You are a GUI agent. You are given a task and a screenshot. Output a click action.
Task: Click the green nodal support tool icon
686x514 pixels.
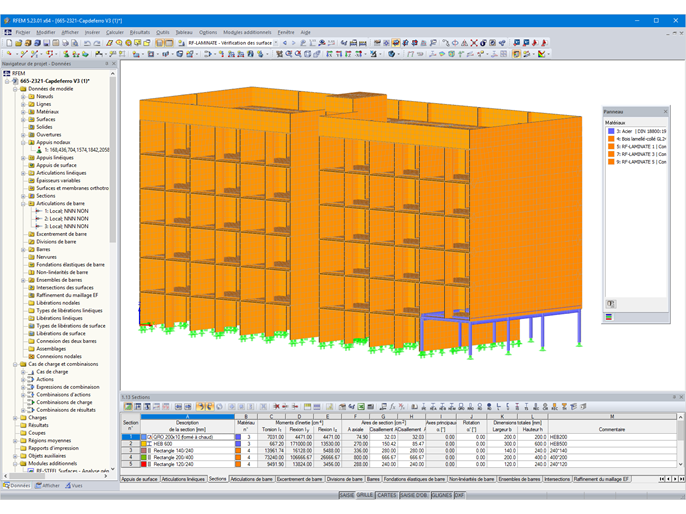click(66, 54)
